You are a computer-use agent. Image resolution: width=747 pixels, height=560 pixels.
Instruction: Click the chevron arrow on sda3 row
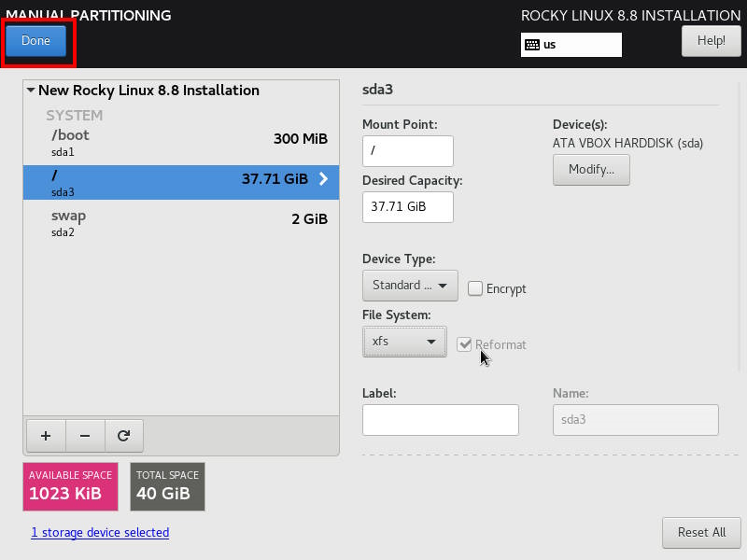(x=323, y=178)
